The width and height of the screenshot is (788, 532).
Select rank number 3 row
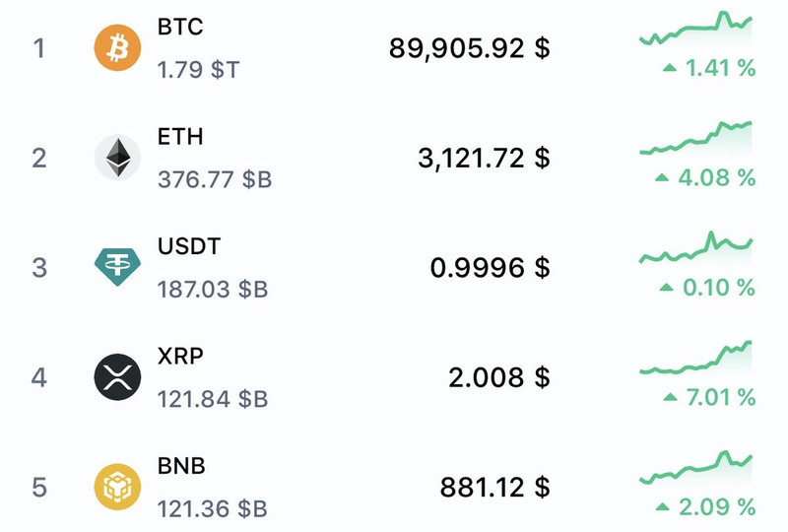click(x=39, y=267)
